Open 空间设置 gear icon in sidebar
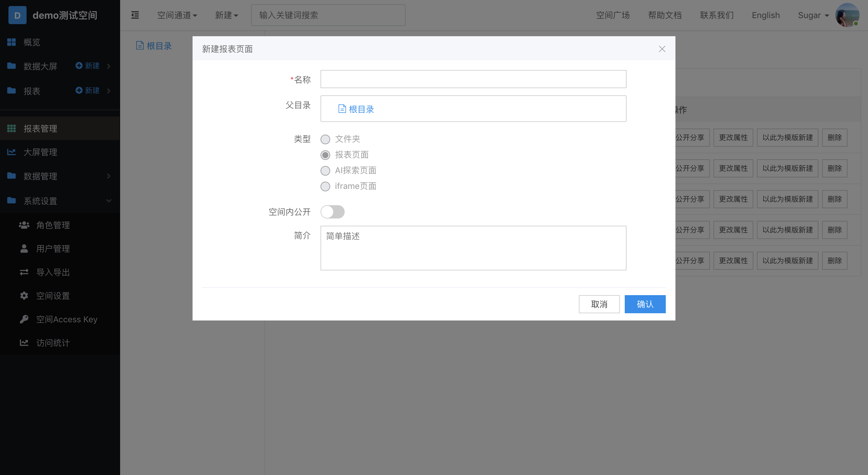 click(24, 296)
